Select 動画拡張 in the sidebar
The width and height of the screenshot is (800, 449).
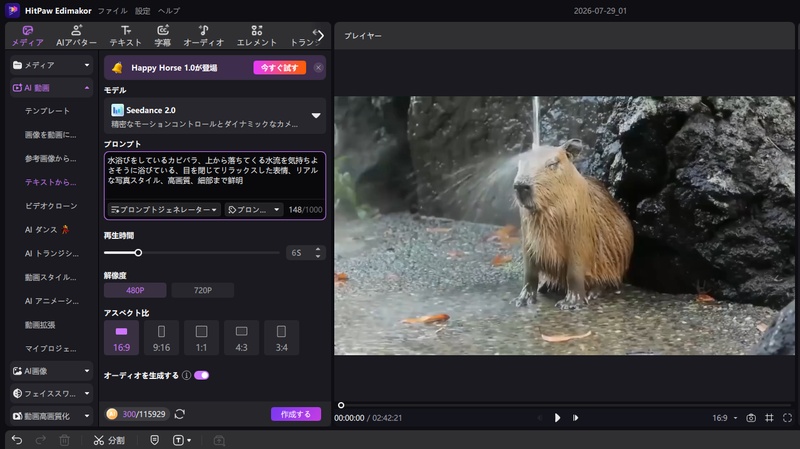[x=40, y=325]
